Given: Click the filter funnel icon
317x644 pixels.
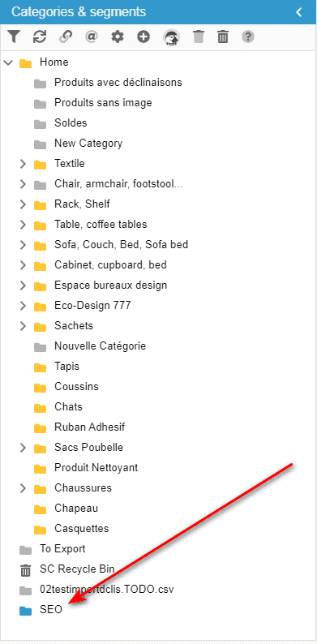Looking at the screenshot, I should 14,37.
